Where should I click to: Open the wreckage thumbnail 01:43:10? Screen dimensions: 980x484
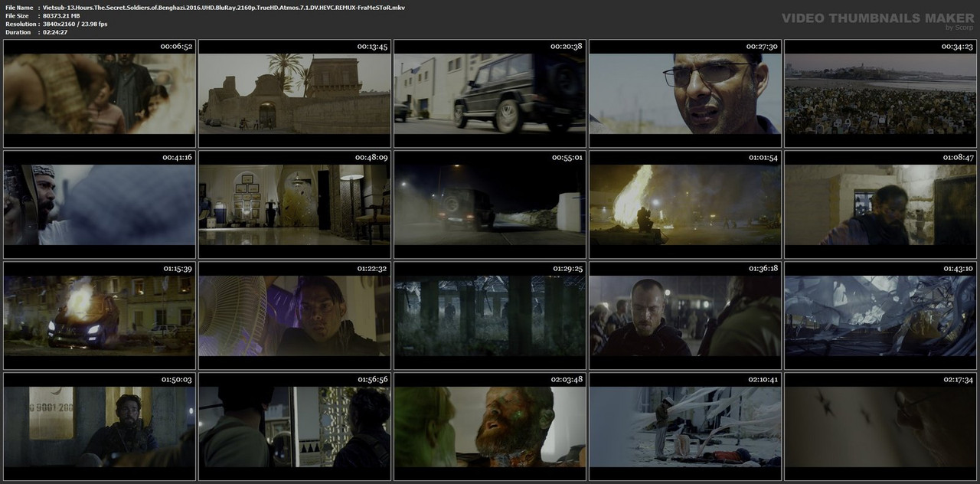pyautogui.click(x=880, y=316)
